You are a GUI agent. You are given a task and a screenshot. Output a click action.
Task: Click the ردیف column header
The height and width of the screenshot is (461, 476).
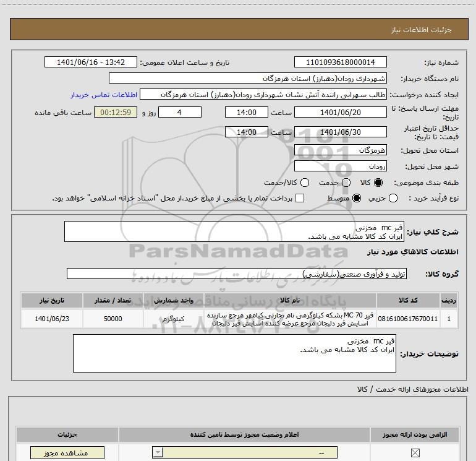tap(449, 300)
